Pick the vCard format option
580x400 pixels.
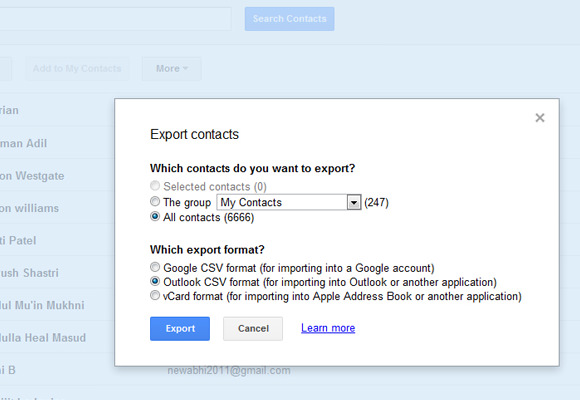pos(155,295)
